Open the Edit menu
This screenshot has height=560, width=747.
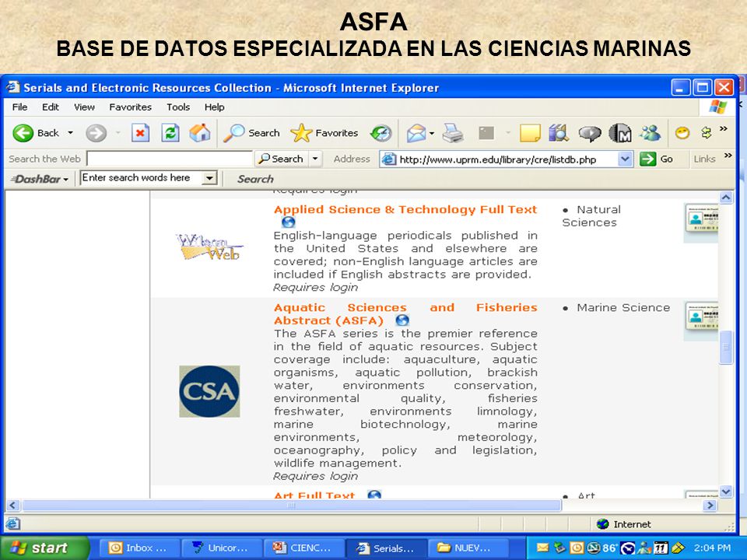click(51, 107)
